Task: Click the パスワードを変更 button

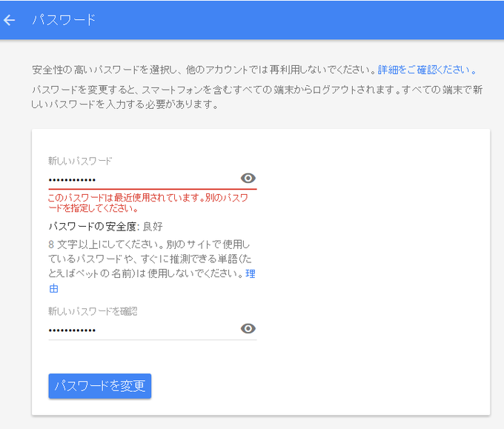Action: pyautogui.click(x=100, y=386)
